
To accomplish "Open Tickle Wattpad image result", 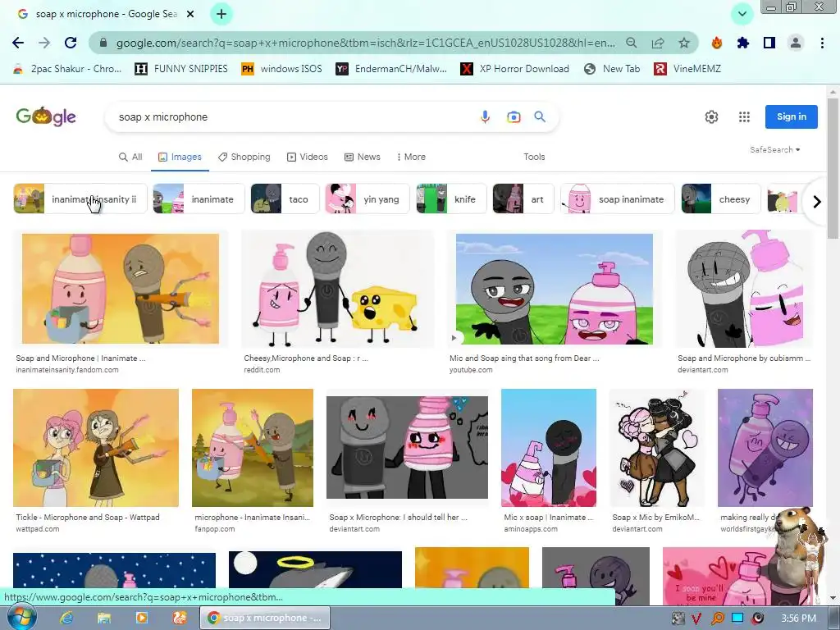I will tap(96, 448).
